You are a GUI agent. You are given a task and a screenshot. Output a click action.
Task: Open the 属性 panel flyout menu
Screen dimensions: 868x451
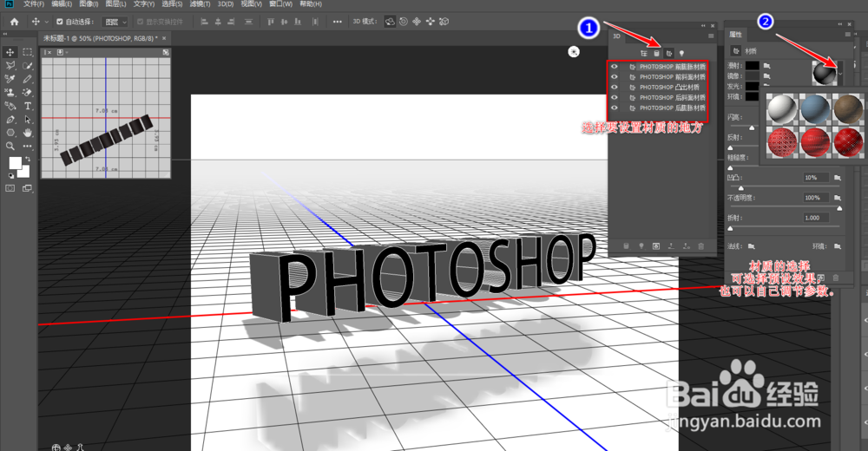847,35
